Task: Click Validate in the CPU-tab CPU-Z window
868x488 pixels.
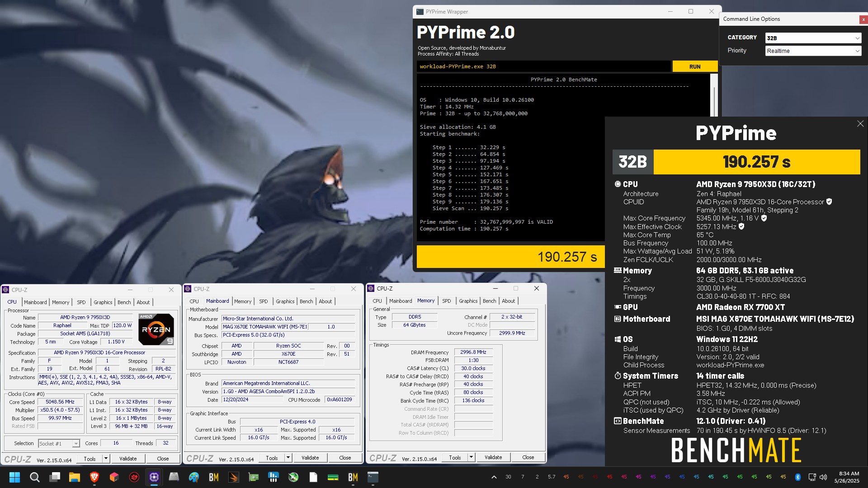Action: [x=128, y=459]
